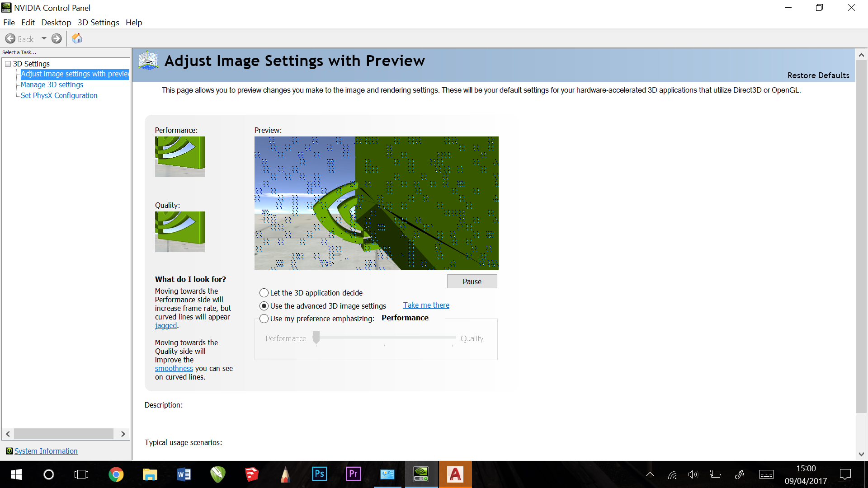868x488 pixels.
Task: Open SketchUp from the taskbar
Action: [x=251, y=474]
